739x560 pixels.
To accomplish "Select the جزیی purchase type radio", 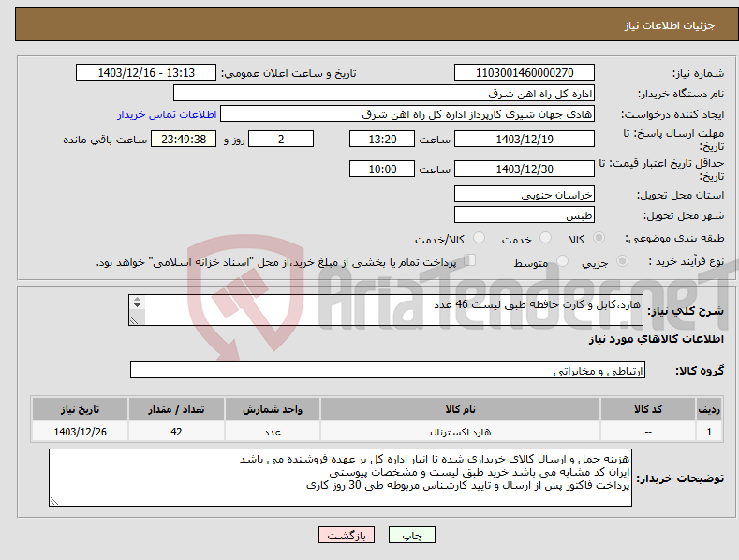I will (622, 260).
